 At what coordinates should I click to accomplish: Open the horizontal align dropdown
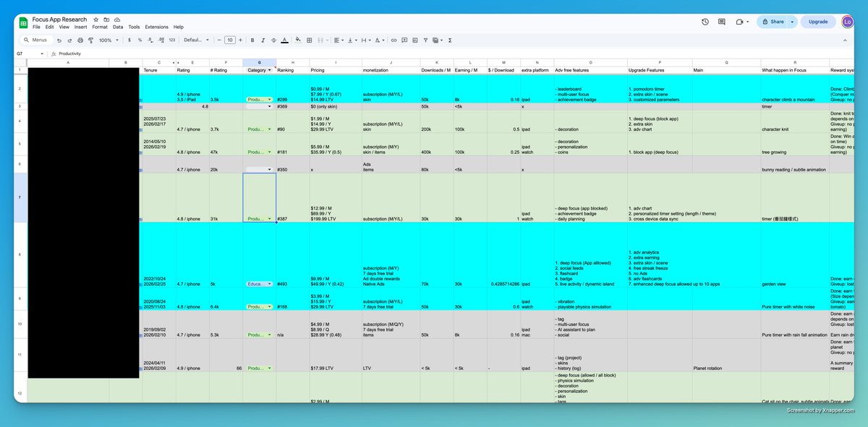(338, 40)
